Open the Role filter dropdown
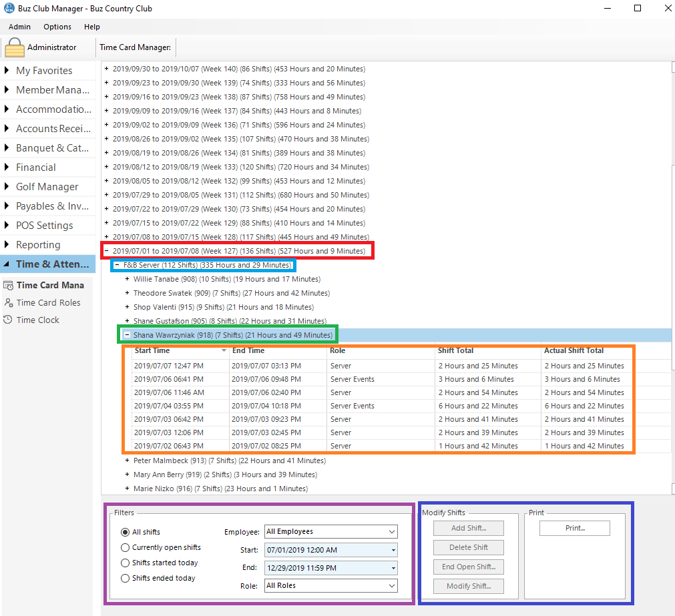 (391, 585)
